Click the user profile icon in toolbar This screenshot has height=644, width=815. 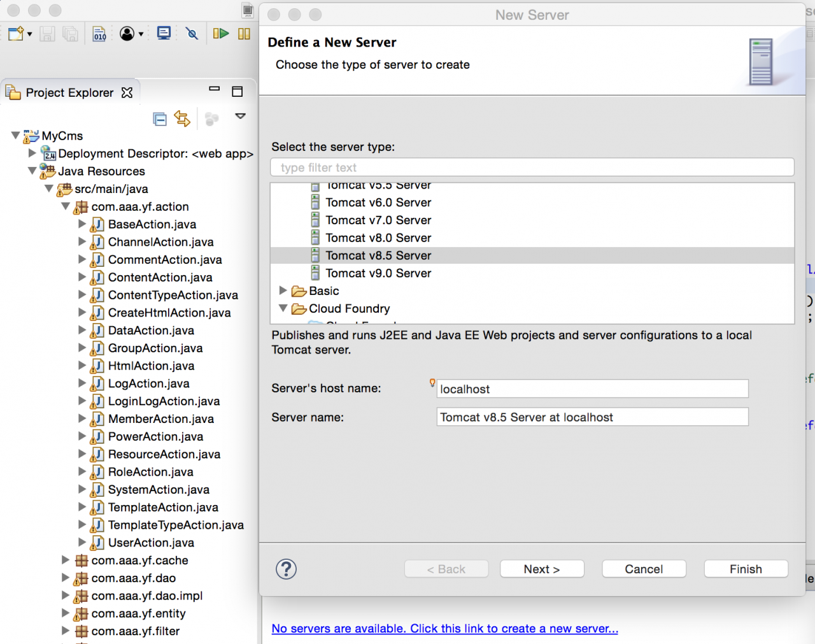[x=128, y=33]
